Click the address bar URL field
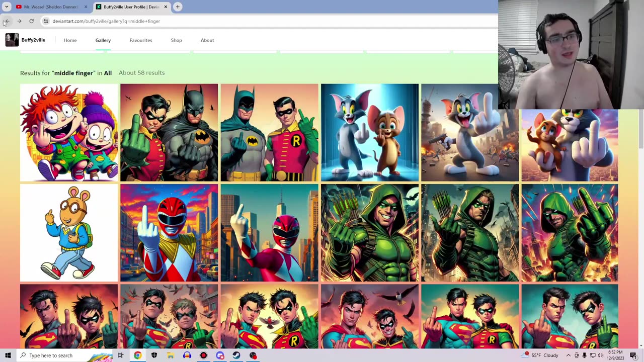The image size is (644, 362). [272, 21]
